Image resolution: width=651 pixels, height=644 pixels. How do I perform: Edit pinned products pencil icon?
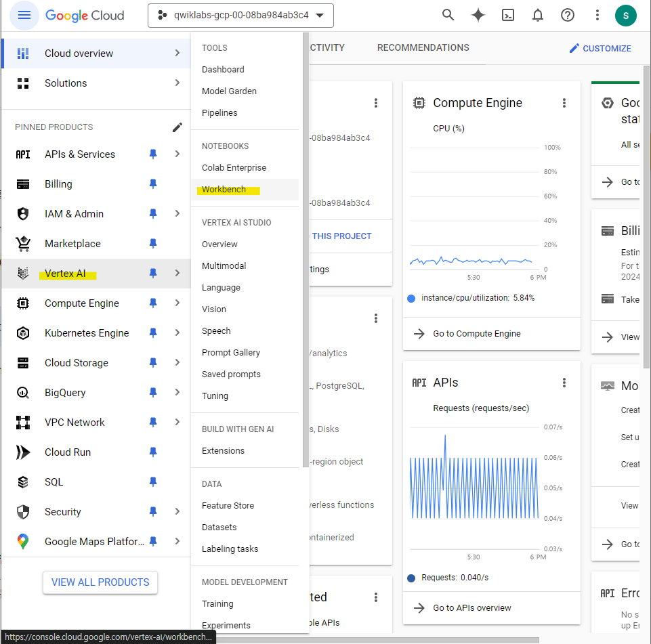177,127
